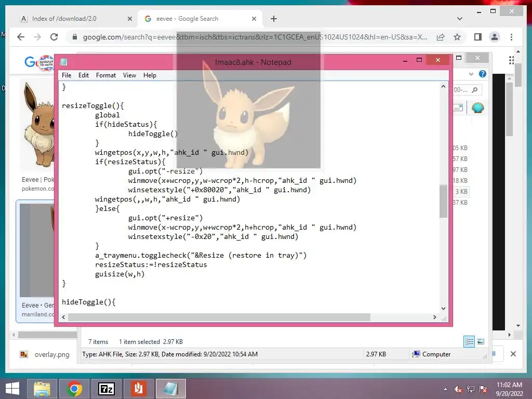Select Notepad in the taskbar
Viewport: 532px width, 399px height.
click(x=170, y=389)
